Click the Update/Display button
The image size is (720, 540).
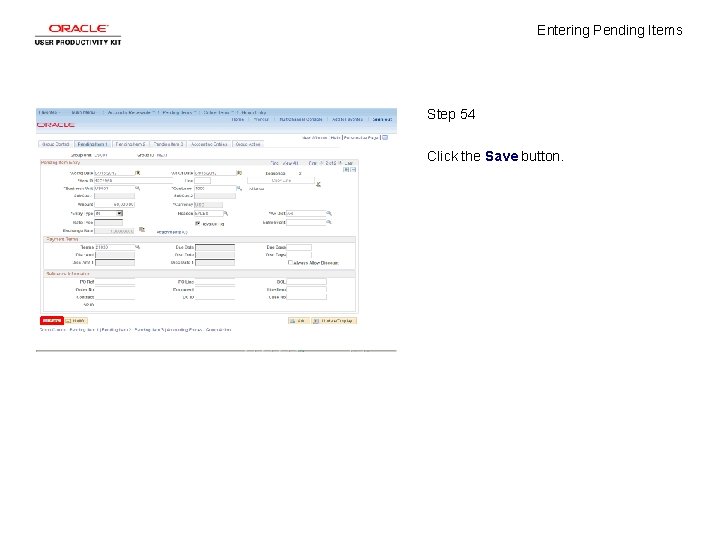click(334, 321)
